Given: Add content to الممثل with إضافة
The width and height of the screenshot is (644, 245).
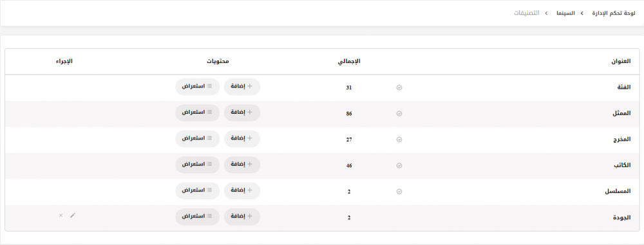Looking at the screenshot, I should [x=242, y=113].
